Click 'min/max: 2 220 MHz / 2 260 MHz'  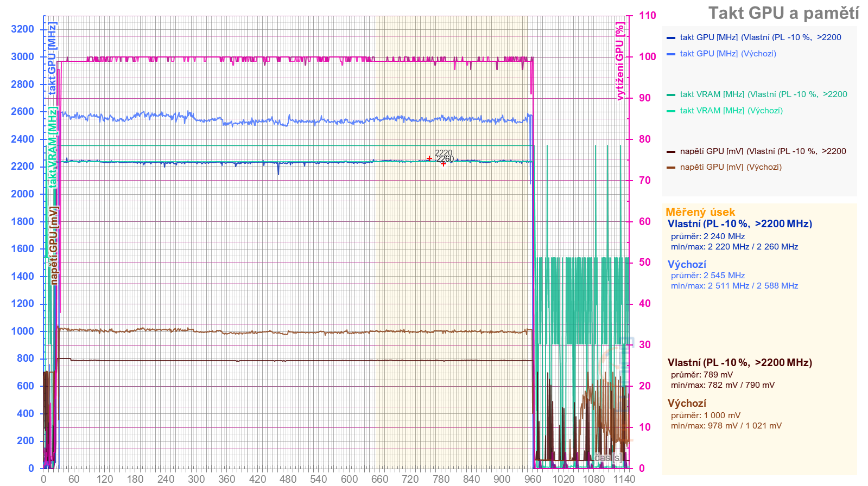pyautogui.click(x=734, y=247)
